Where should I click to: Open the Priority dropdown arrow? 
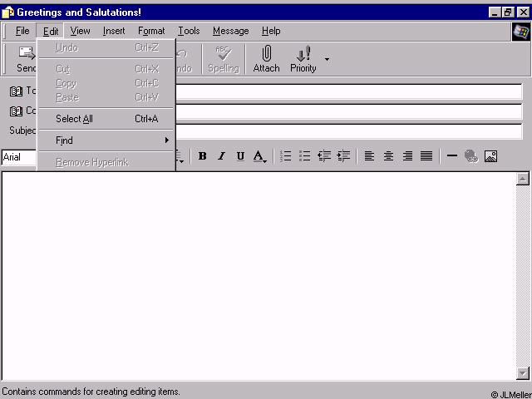[327, 59]
